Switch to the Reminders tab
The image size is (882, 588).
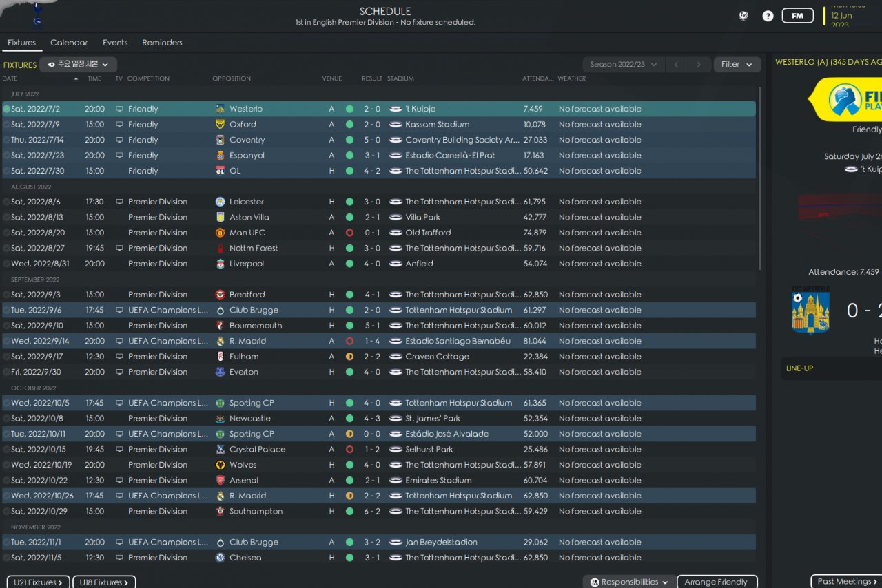[162, 43]
